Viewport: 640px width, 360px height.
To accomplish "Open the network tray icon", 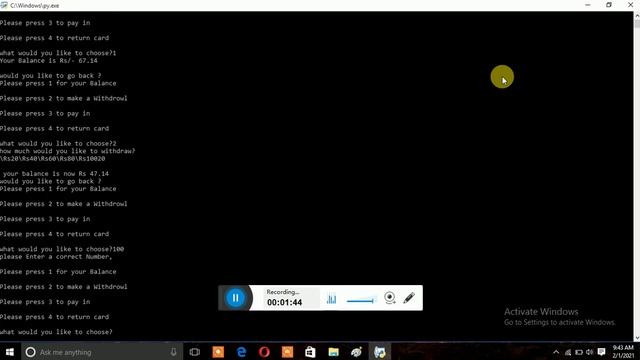I will [x=568, y=352].
